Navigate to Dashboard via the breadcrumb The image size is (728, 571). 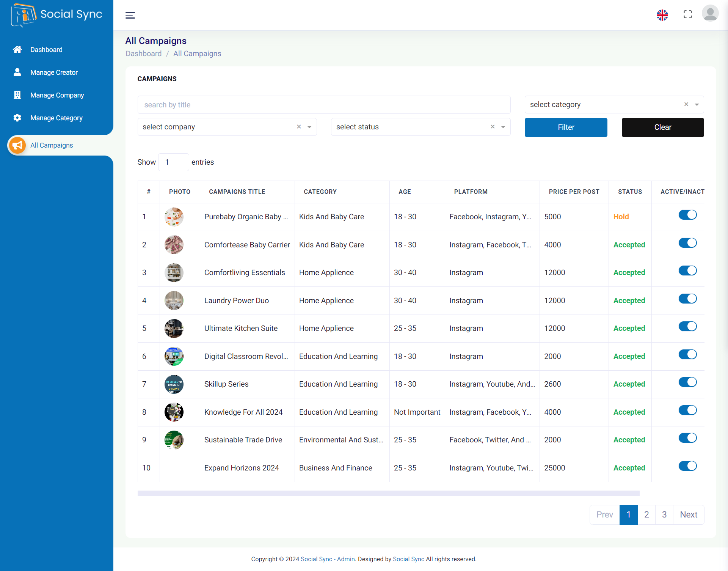coord(143,53)
